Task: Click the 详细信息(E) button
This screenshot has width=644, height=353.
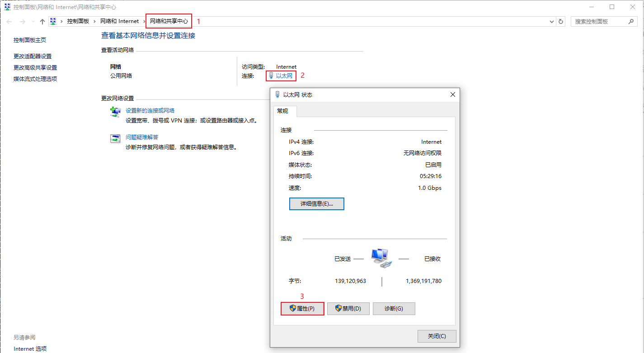Action: pos(316,204)
